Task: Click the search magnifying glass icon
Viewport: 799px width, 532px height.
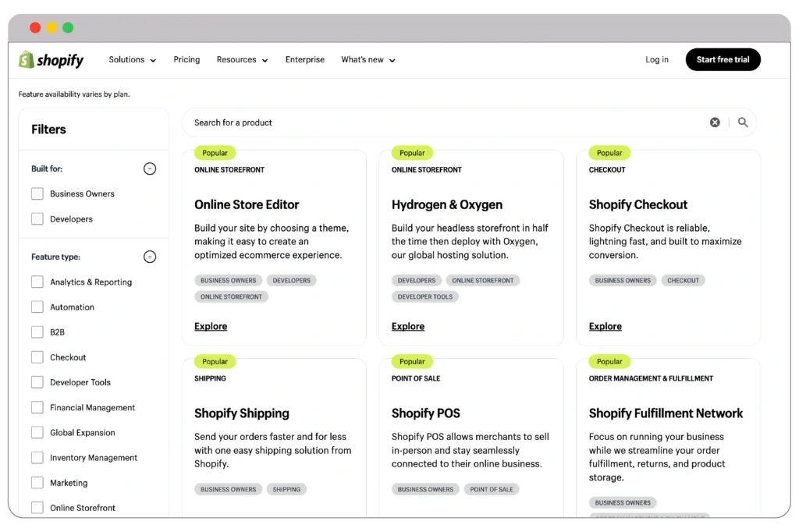Action: coord(742,122)
